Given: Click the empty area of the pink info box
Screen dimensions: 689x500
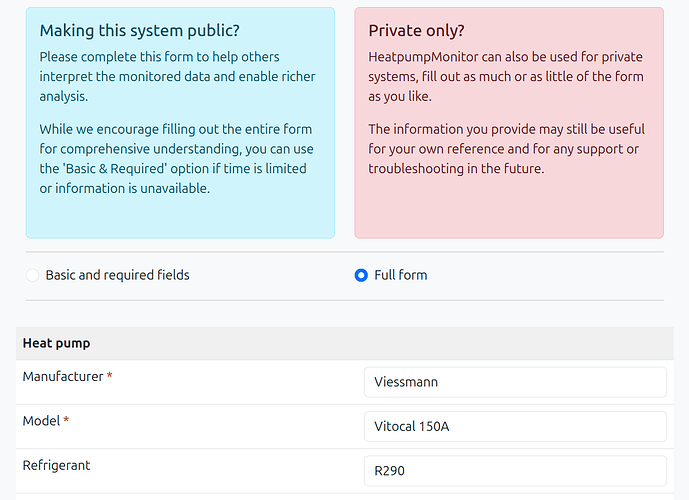Looking at the screenshot, I should 508,210.
